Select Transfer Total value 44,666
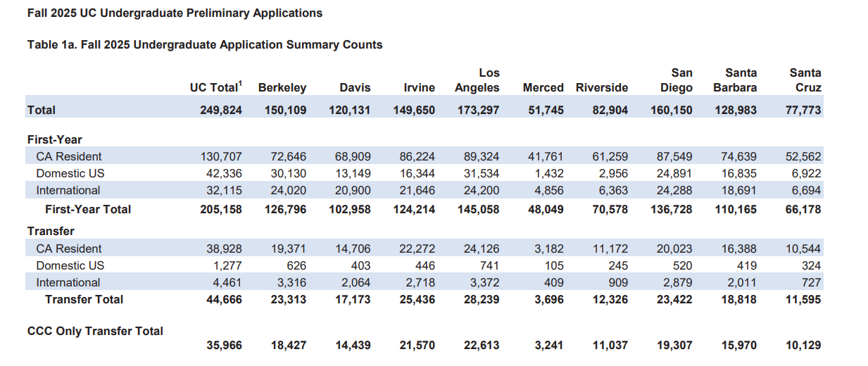 [x=224, y=299]
